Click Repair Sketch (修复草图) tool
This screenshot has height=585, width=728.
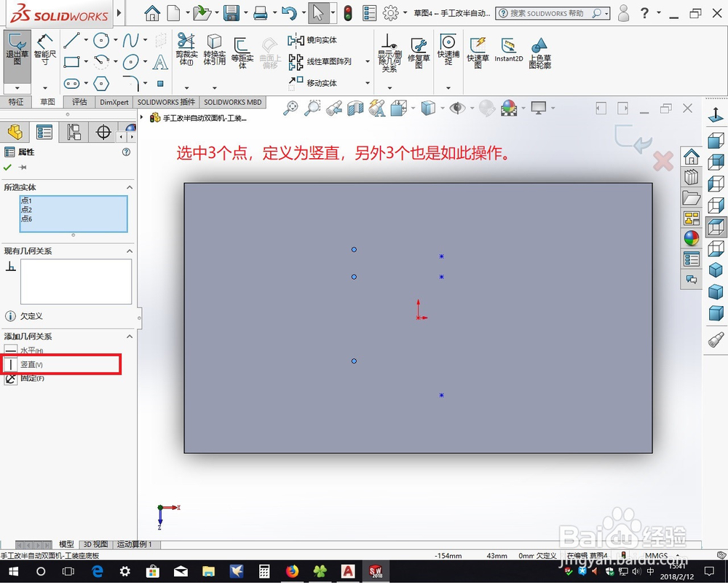point(419,52)
